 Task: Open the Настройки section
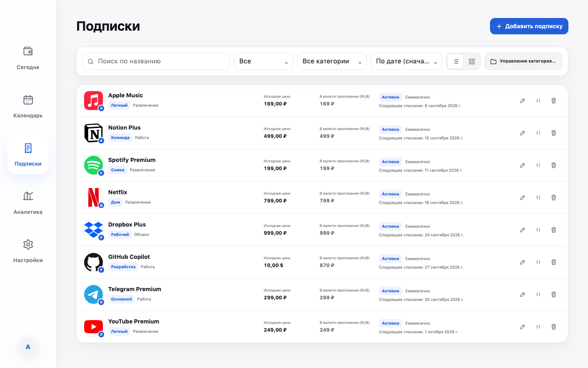pyautogui.click(x=28, y=251)
